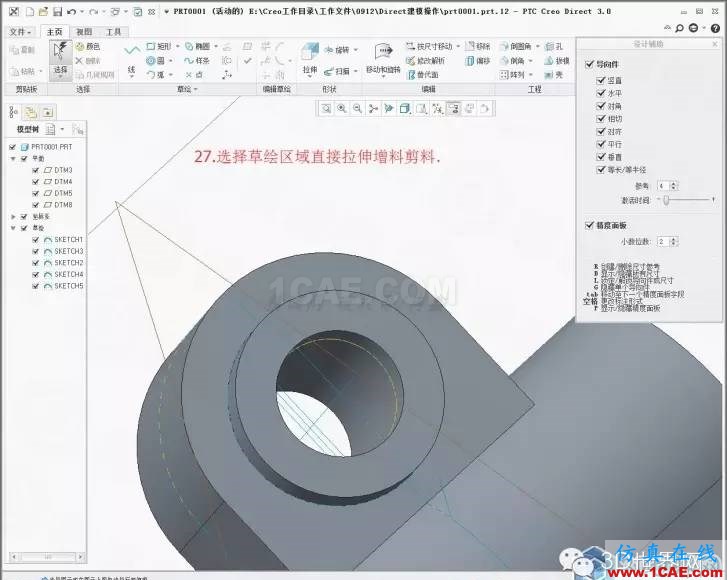
Task: Choose the 圆 circle sketch tool
Action: [155, 60]
